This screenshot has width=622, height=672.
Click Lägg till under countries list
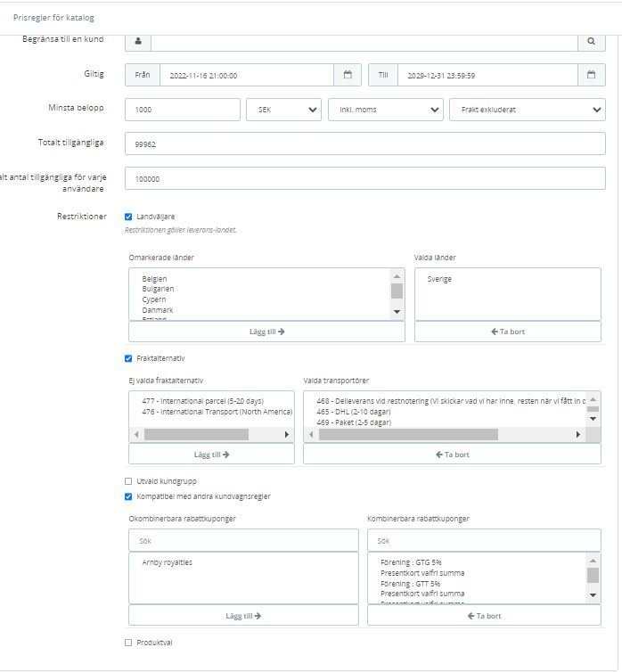click(x=266, y=332)
